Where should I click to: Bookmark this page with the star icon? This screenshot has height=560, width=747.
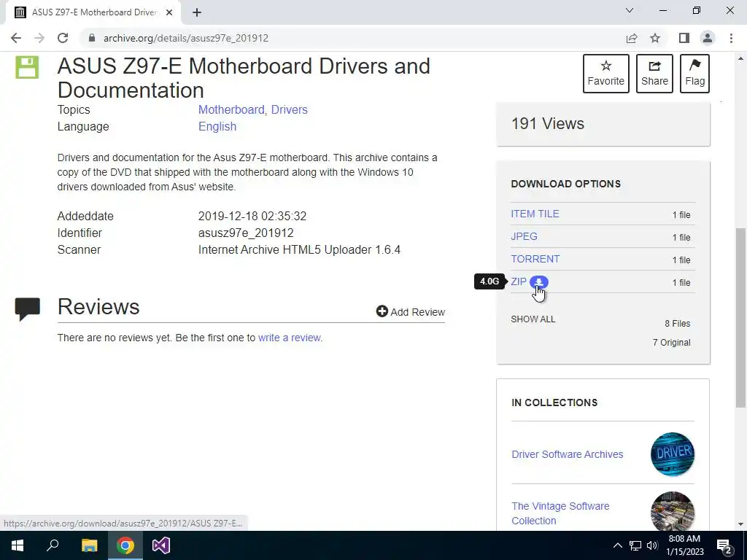pos(656,38)
